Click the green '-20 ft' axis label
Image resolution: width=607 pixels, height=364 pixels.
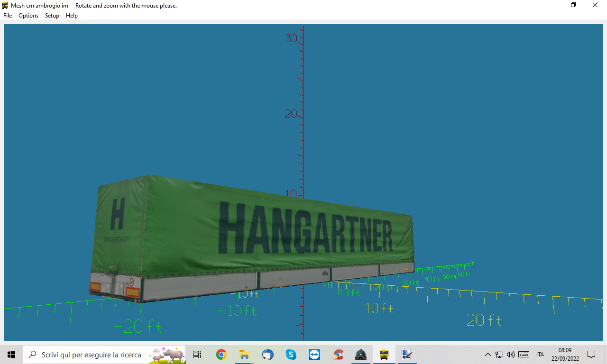[x=138, y=326]
